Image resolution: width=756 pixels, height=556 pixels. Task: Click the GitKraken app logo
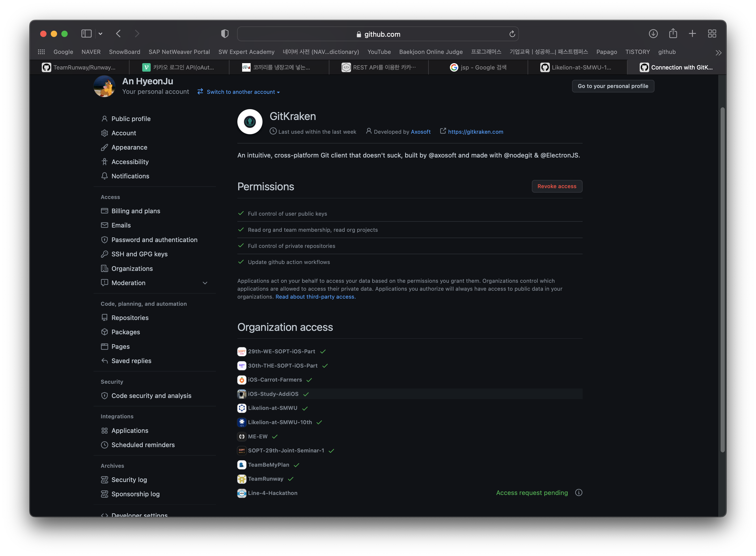click(250, 122)
